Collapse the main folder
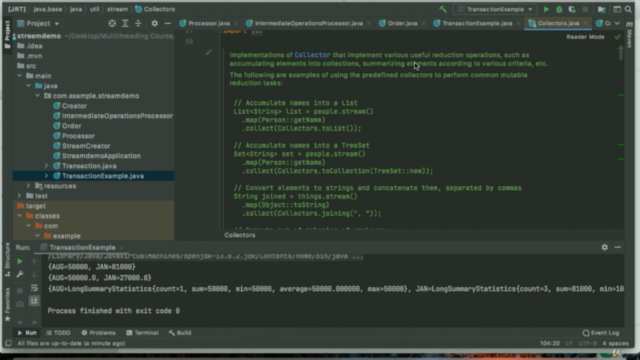Viewport: 640px width, 360px height. point(20,76)
